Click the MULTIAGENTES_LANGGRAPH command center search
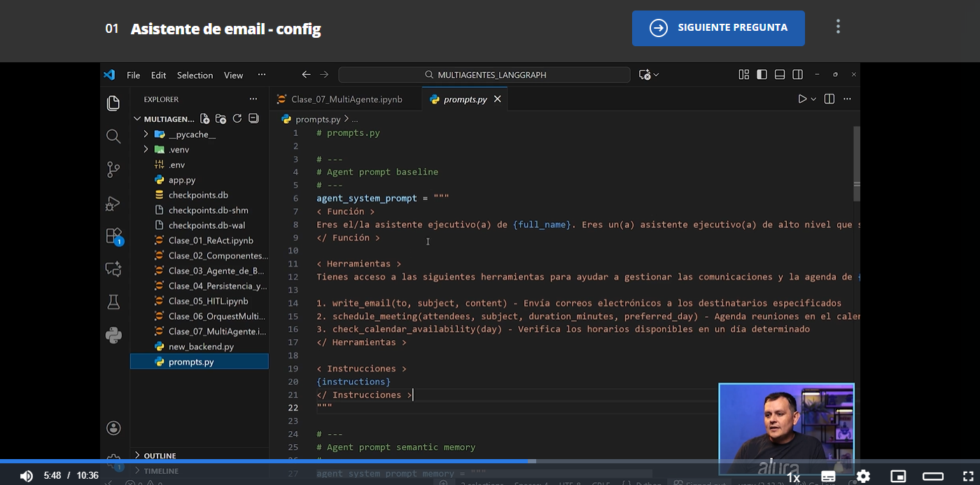Viewport: 980px width, 485px height. [484, 75]
